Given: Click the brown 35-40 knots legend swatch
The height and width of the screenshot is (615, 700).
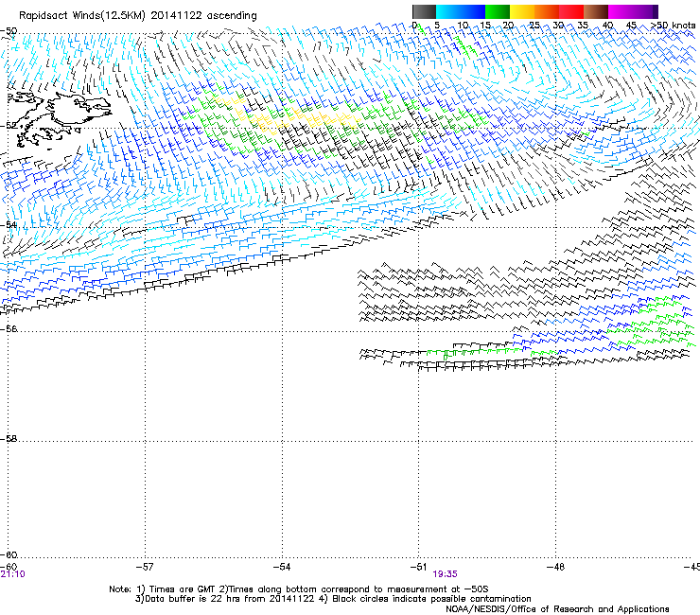Looking at the screenshot, I should click(x=596, y=11).
